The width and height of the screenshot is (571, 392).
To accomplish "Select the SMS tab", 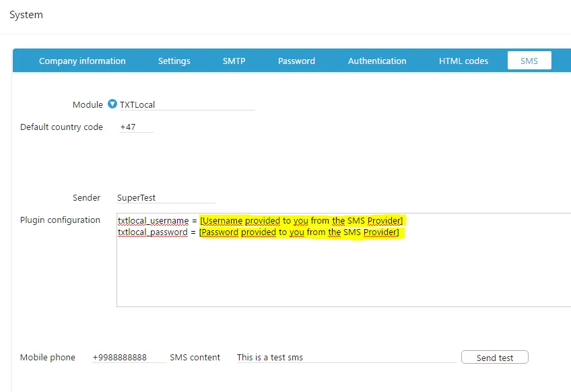I will click(x=529, y=61).
